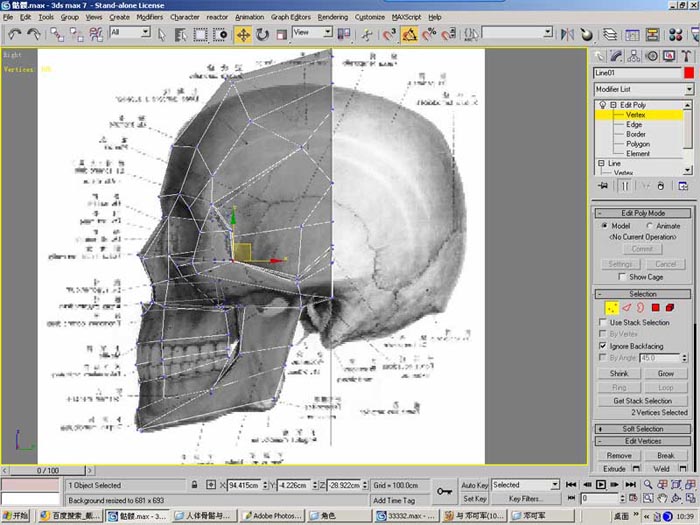Click the Mirror tool icon

pos(567,34)
